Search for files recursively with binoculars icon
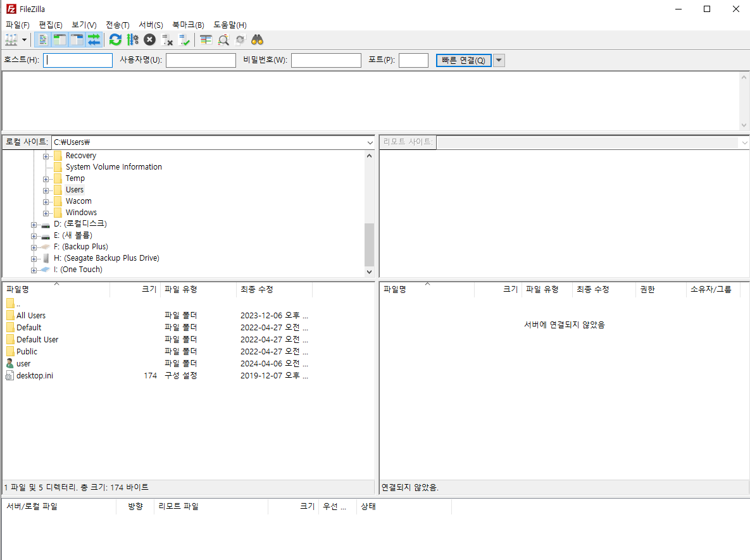The image size is (750, 560). [x=258, y=40]
